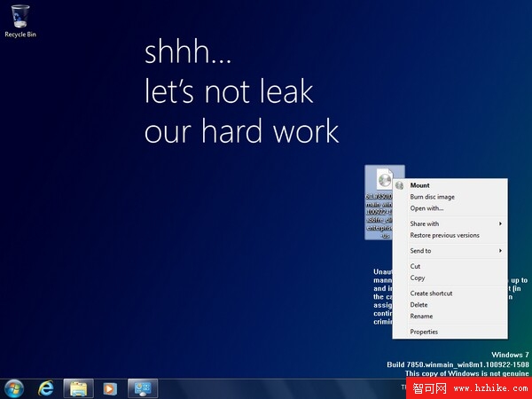This screenshot has width=532, height=399.
Task: Select the ISO disc image file on desktop
Action: click(x=379, y=202)
